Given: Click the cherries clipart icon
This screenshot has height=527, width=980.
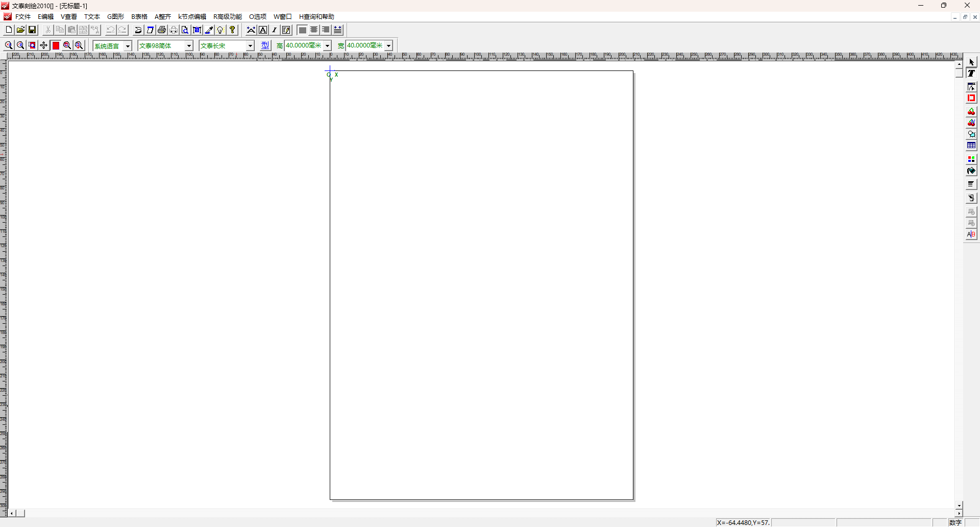Looking at the screenshot, I should (x=971, y=112).
